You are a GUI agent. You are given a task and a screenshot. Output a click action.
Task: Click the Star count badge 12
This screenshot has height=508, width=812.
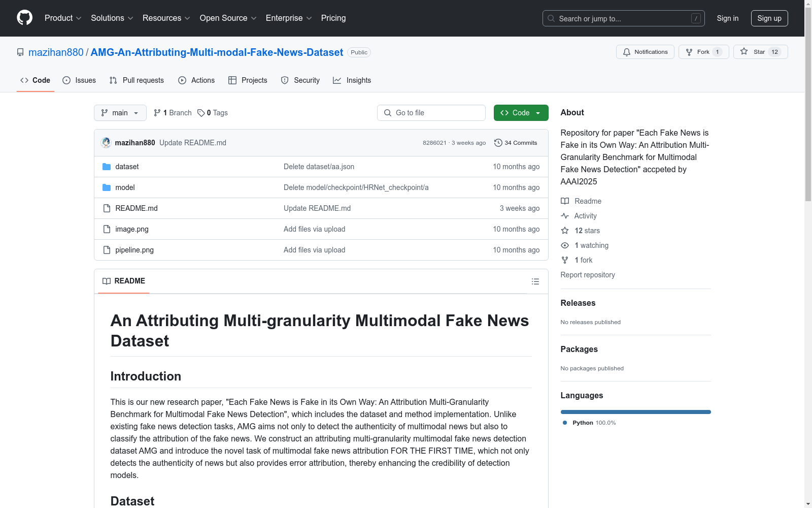click(x=774, y=52)
